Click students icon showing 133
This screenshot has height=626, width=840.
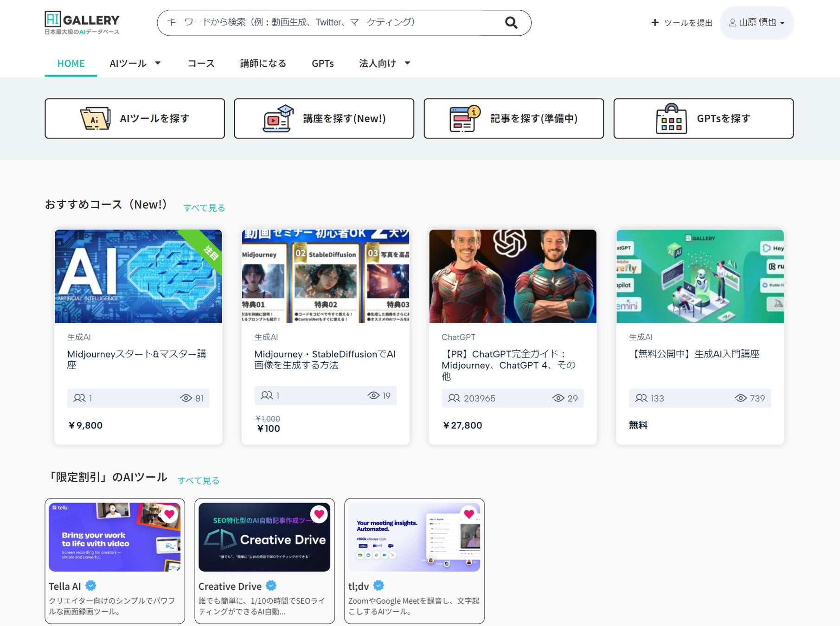point(641,398)
